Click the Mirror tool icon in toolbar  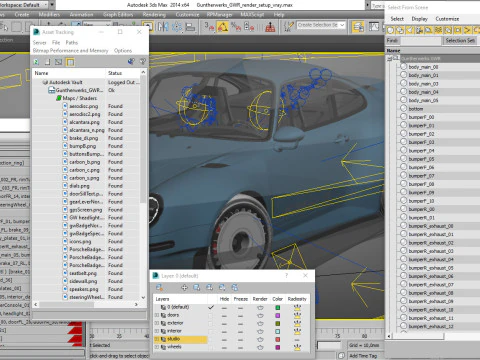[x=163, y=27]
